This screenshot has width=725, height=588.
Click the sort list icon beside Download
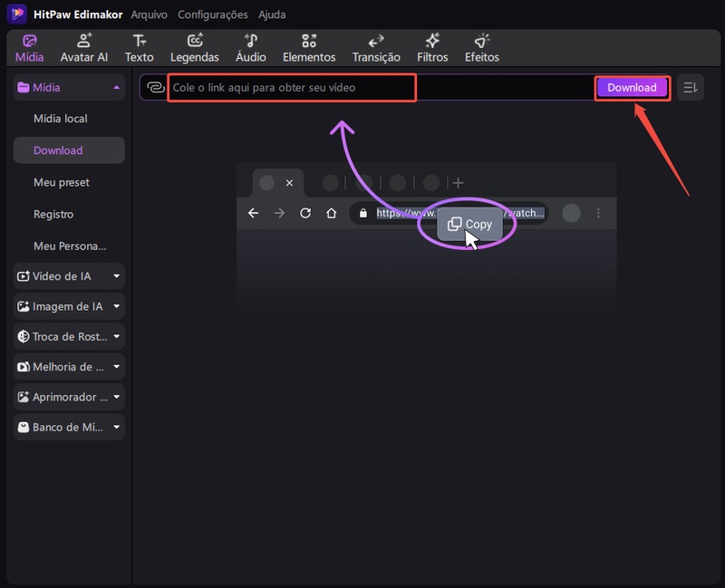(691, 87)
